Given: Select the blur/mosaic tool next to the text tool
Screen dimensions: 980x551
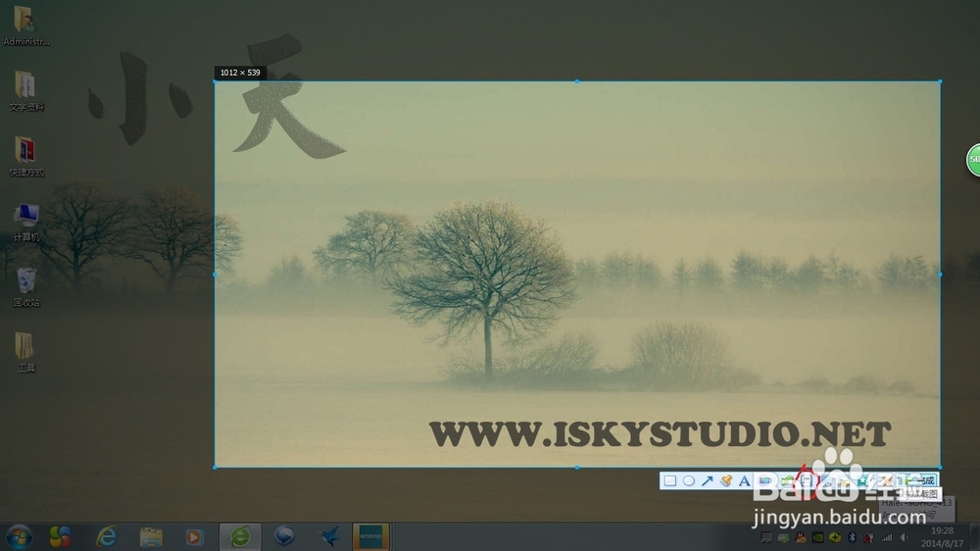Looking at the screenshot, I should coord(765,481).
